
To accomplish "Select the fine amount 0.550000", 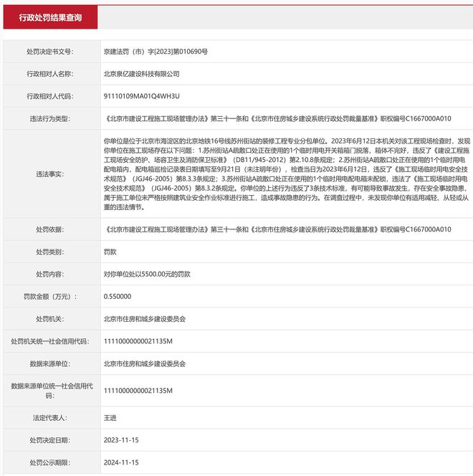I will 118,295.
